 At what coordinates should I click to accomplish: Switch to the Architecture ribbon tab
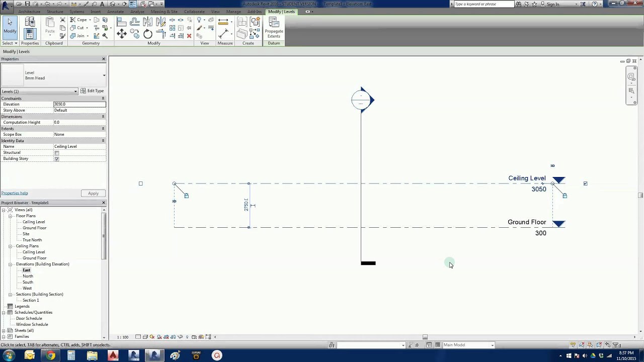[29, 12]
